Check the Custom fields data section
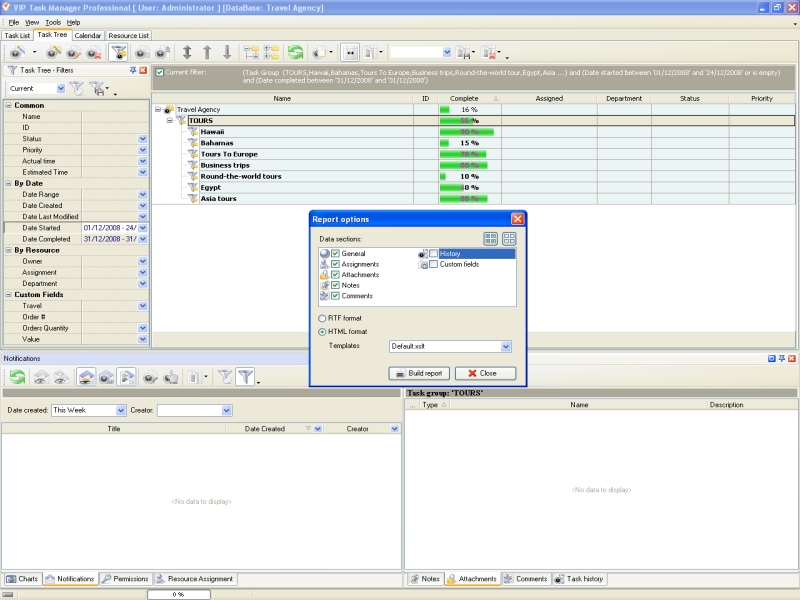The height and width of the screenshot is (600, 800). pyautogui.click(x=433, y=264)
